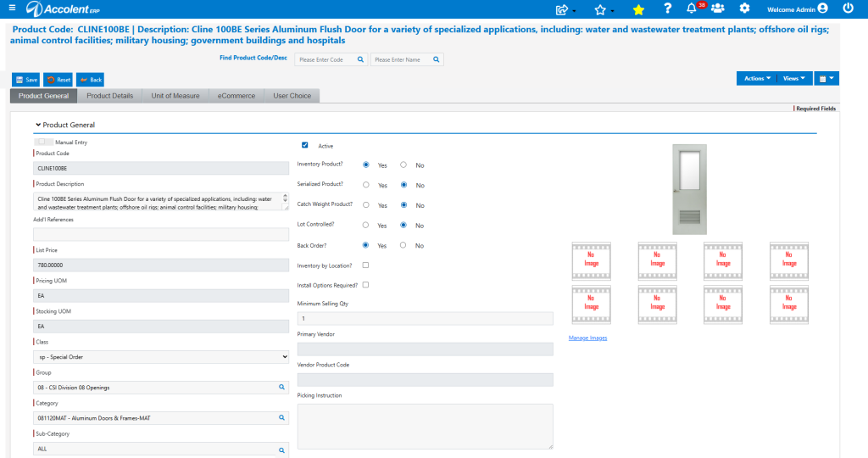The width and height of the screenshot is (868, 458).
Task: Click the Welcome Admin text
Action: pyautogui.click(x=791, y=9)
